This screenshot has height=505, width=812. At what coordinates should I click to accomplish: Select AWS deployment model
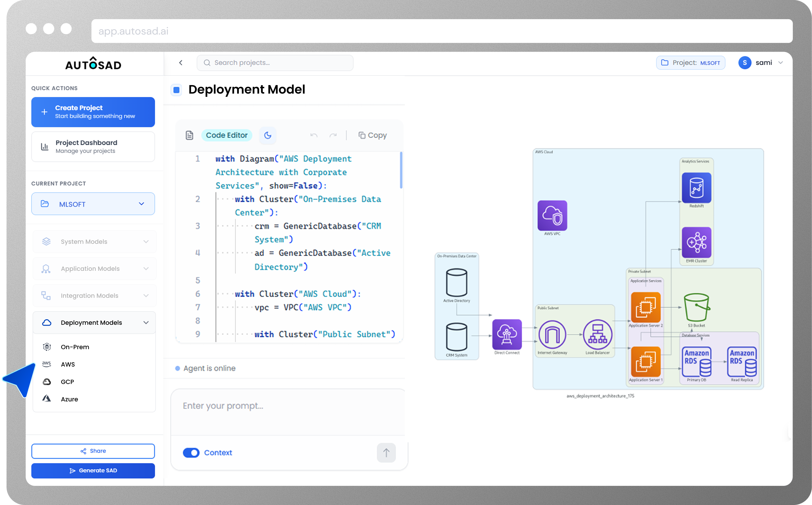[x=68, y=365]
